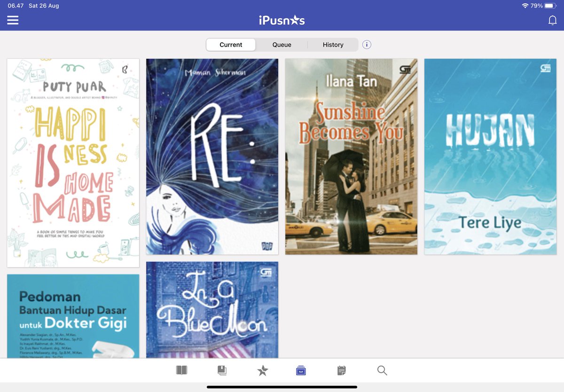Open the library book icon in bottom bar
This screenshot has height=392, width=564.
pos(181,371)
